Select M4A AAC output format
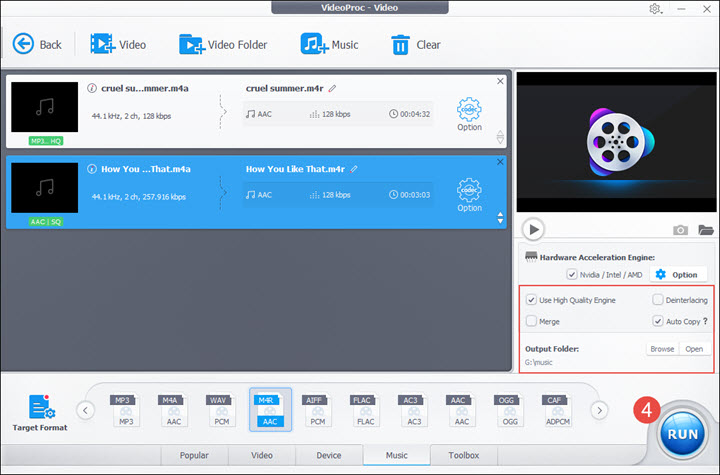This screenshot has width=720, height=475. [174, 410]
